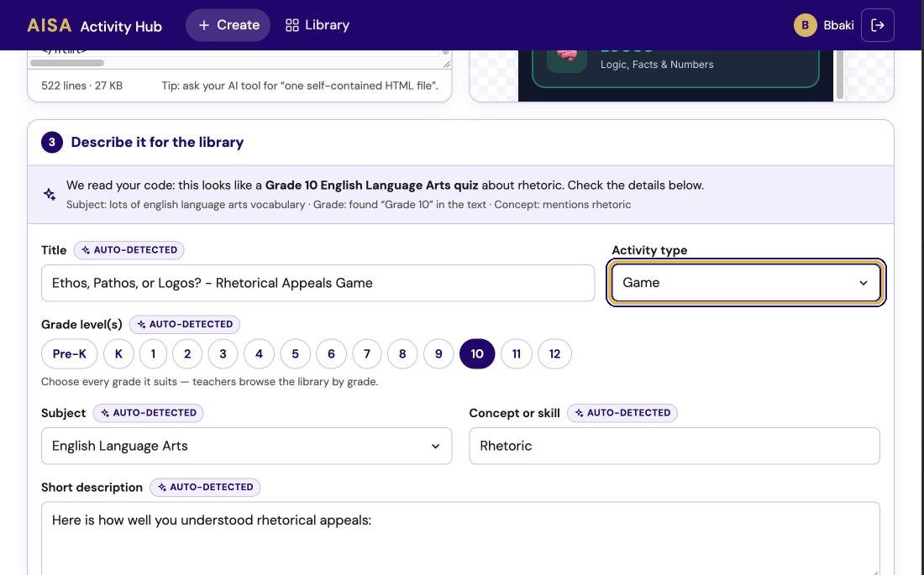Toggle grade 7
This screenshot has height=575, width=924.
point(367,354)
